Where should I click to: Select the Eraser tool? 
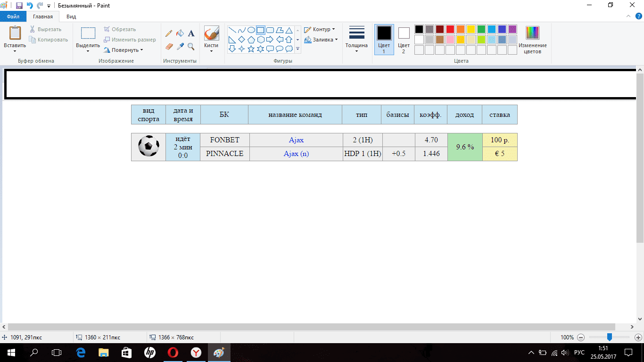(169, 46)
